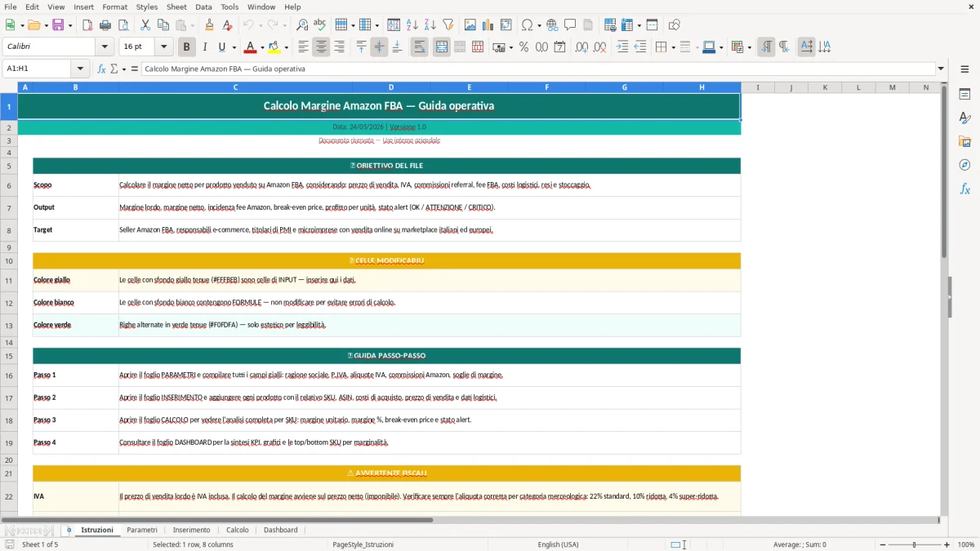Open the Function Wizard icon
Image resolution: width=980 pixels, height=551 pixels.
101,69
